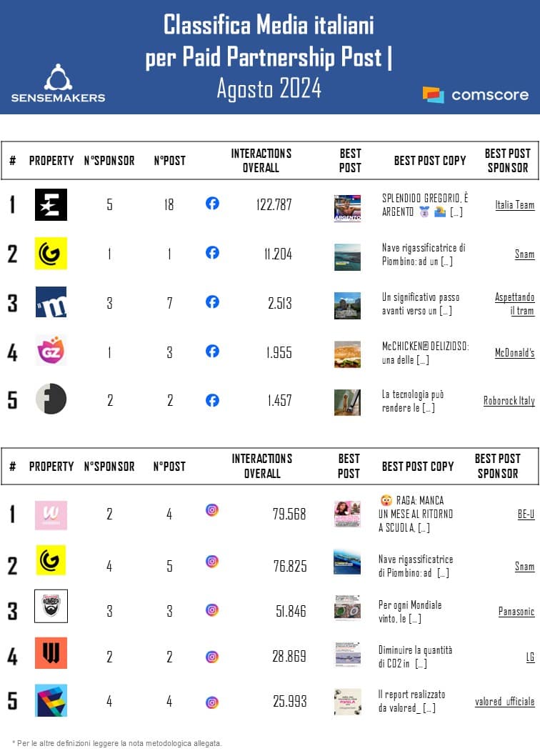
Task: Click the Facebook icon beside 122.787 interactions
Action: coord(212,204)
